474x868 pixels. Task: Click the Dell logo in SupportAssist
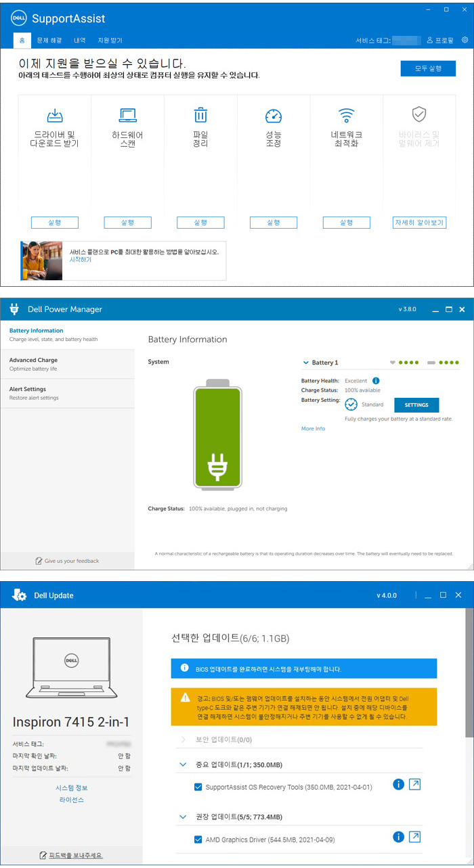pos(18,18)
